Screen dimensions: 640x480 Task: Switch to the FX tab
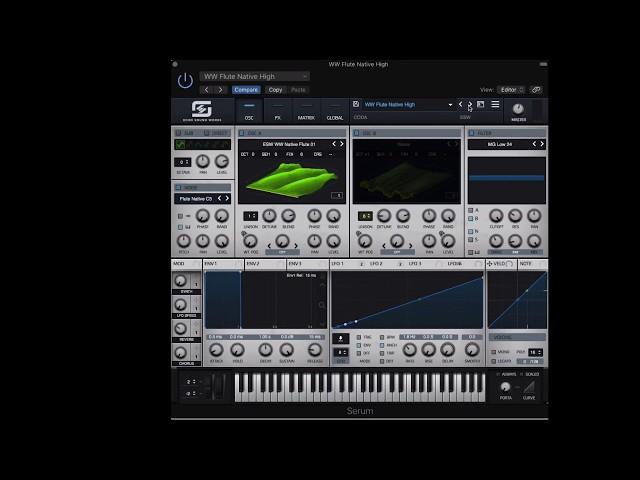point(277,111)
